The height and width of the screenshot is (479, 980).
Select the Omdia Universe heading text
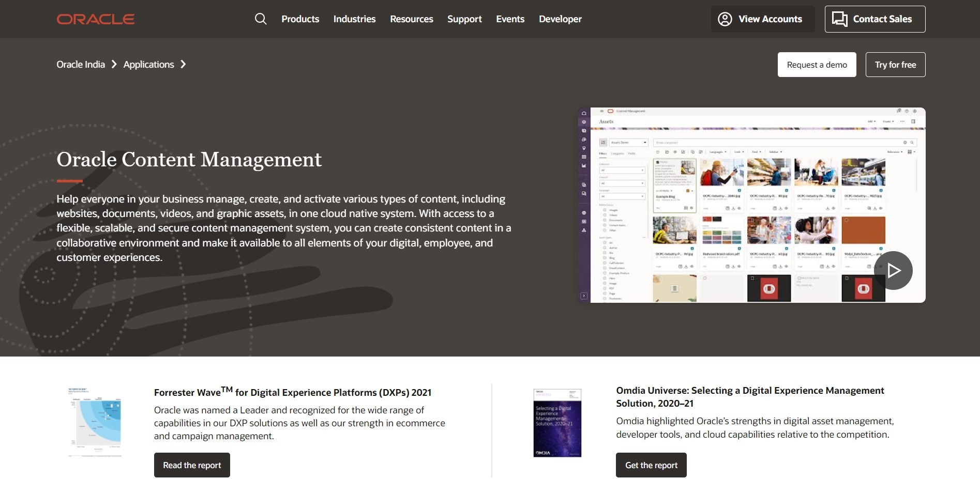click(x=750, y=397)
